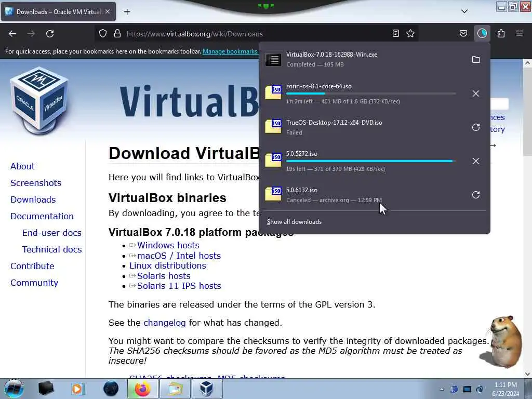Screen dimensions: 532x399
Task: Open Documentation in the sidebar
Action: [42, 216]
